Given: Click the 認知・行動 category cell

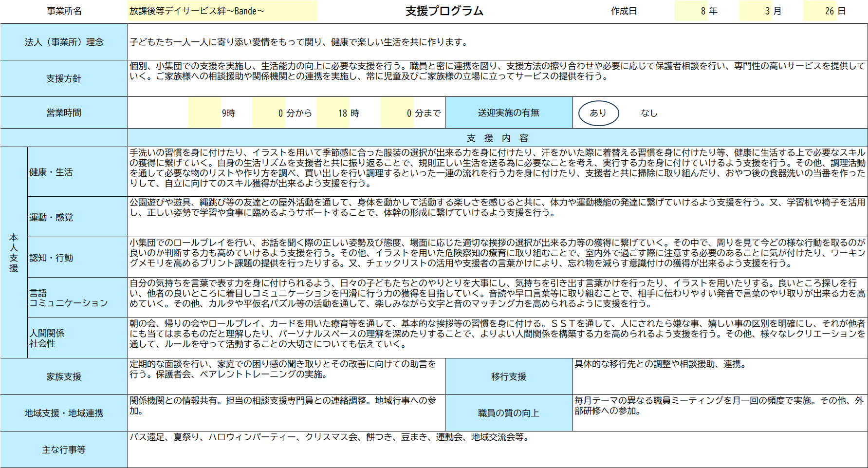Looking at the screenshot, I should pyautogui.click(x=77, y=258).
